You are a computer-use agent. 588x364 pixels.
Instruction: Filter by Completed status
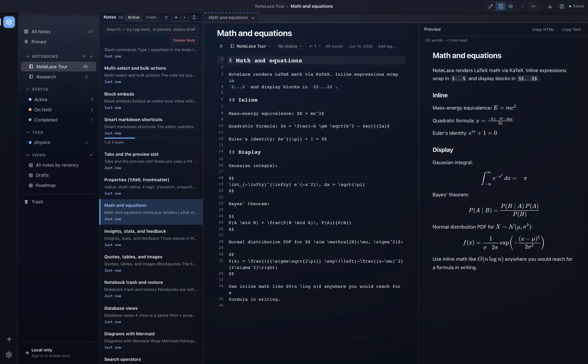click(58, 120)
